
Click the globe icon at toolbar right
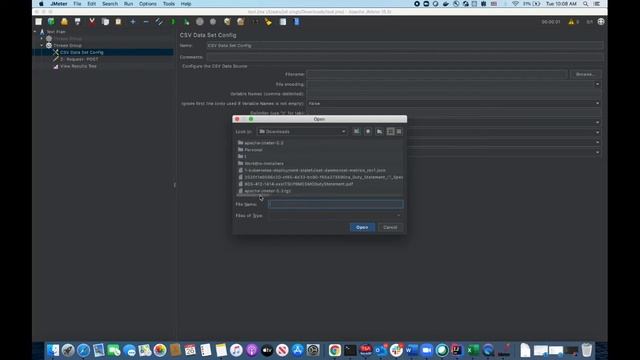601,22
